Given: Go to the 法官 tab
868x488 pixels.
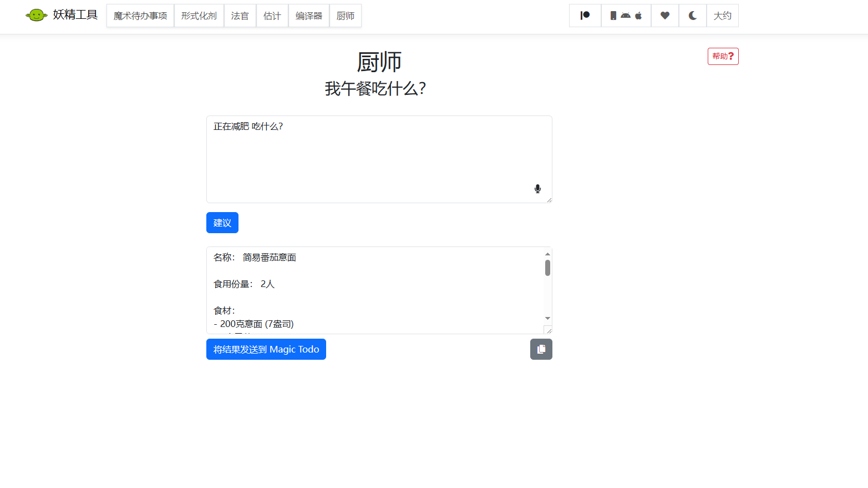Looking at the screenshot, I should click(240, 16).
